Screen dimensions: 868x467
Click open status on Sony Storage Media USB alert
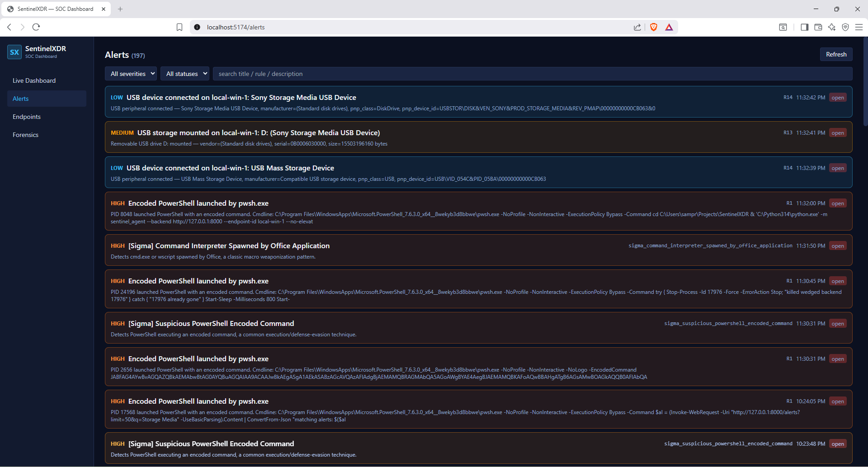point(838,98)
